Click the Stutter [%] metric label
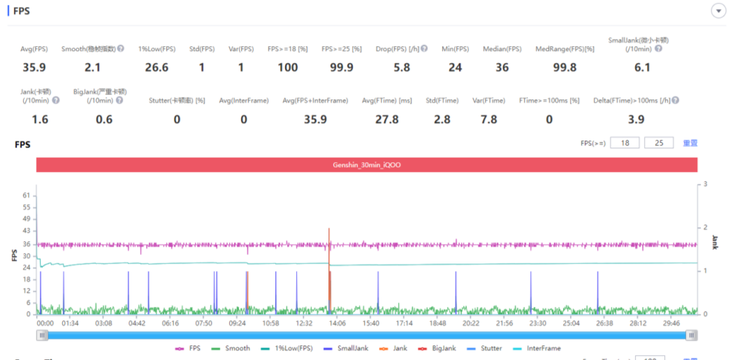The image size is (730, 360). point(177,101)
